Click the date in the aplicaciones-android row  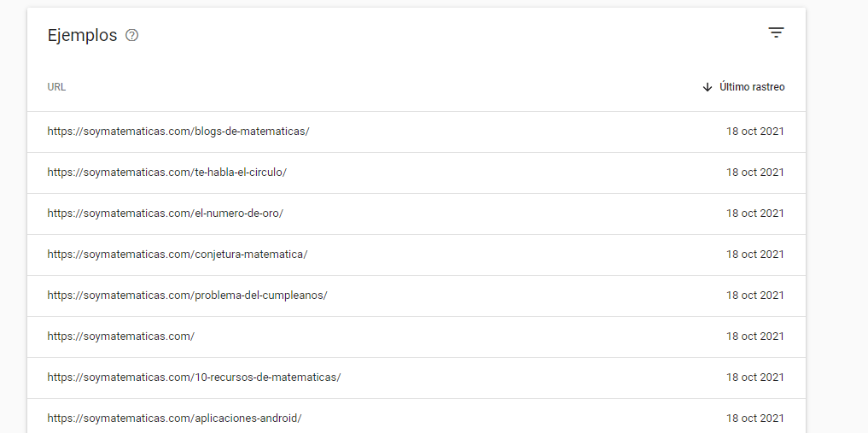pyautogui.click(x=755, y=418)
